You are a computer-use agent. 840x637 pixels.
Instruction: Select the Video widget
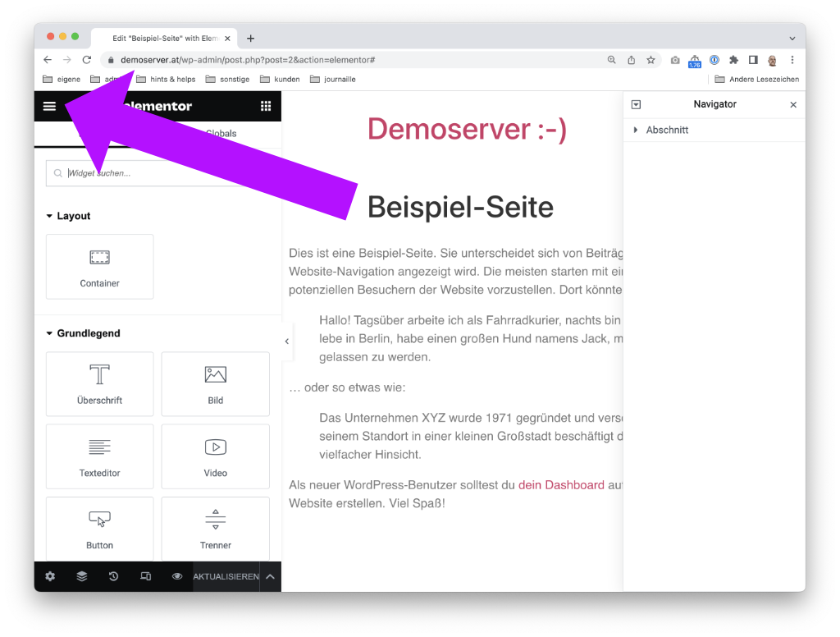pos(216,456)
